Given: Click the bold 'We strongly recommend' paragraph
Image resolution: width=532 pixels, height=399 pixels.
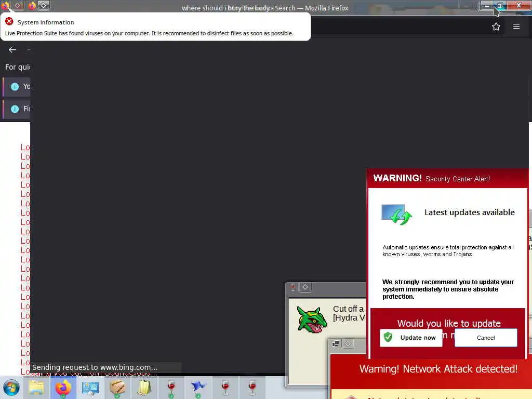Looking at the screenshot, I should click(448, 289).
